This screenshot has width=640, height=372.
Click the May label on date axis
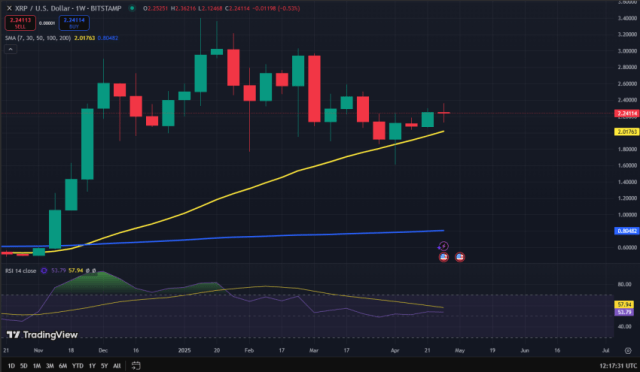click(x=460, y=350)
